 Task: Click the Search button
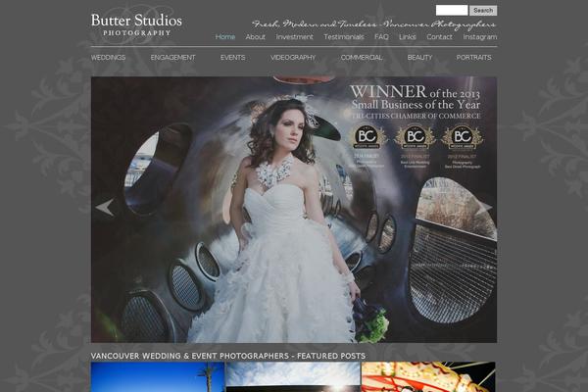483,10
